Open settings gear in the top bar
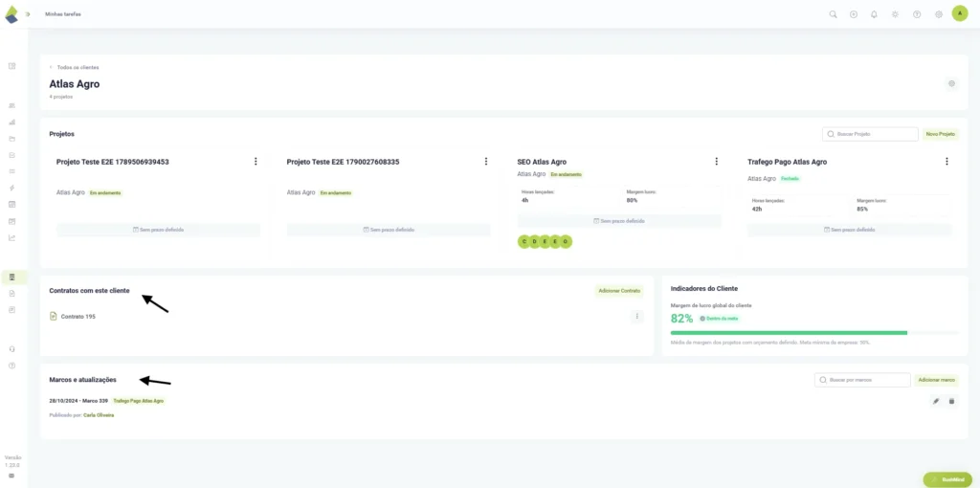This screenshot has height=488, width=980. coord(938,14)
